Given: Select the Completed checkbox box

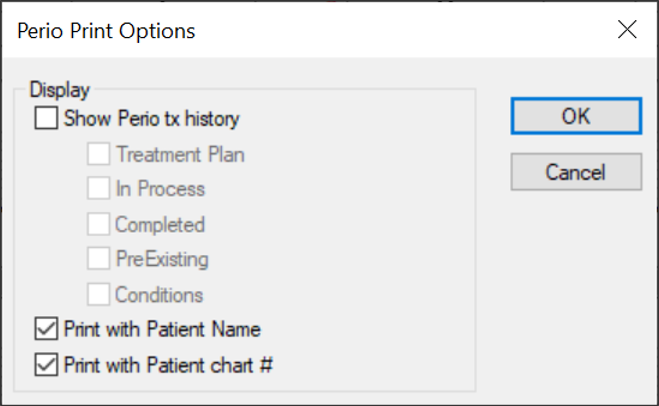Looking at the screenshot, I should pyautogui.click(x=98, y=225).
